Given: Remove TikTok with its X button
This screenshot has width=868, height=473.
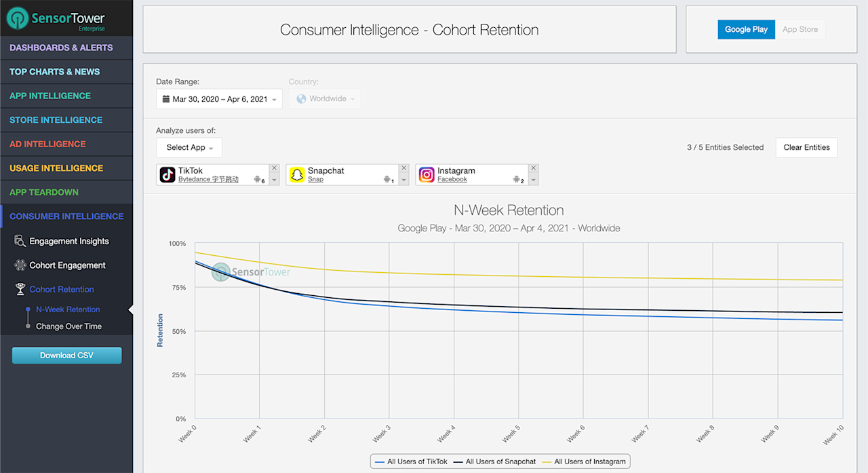Looking at the screenshot, I should point(274,168).
